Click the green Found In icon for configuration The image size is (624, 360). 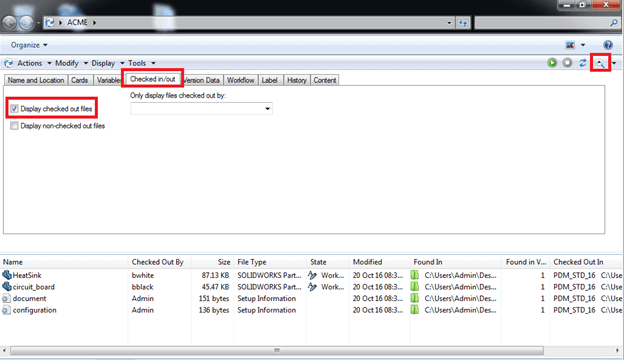[415, 310]
